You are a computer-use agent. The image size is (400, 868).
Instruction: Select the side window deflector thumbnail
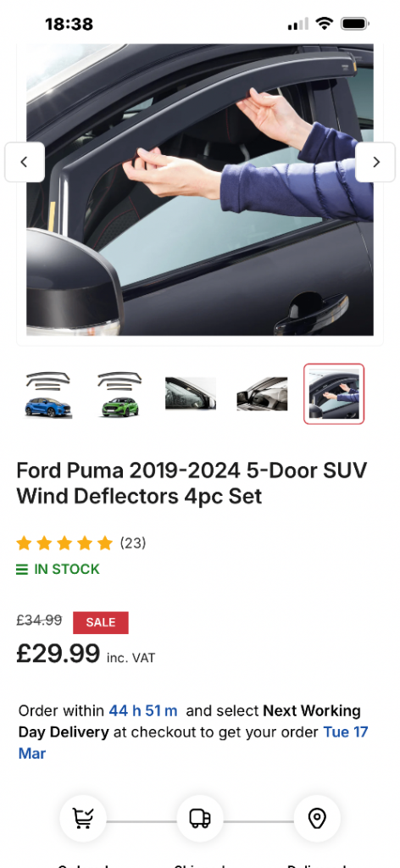[x=191, y=393]
